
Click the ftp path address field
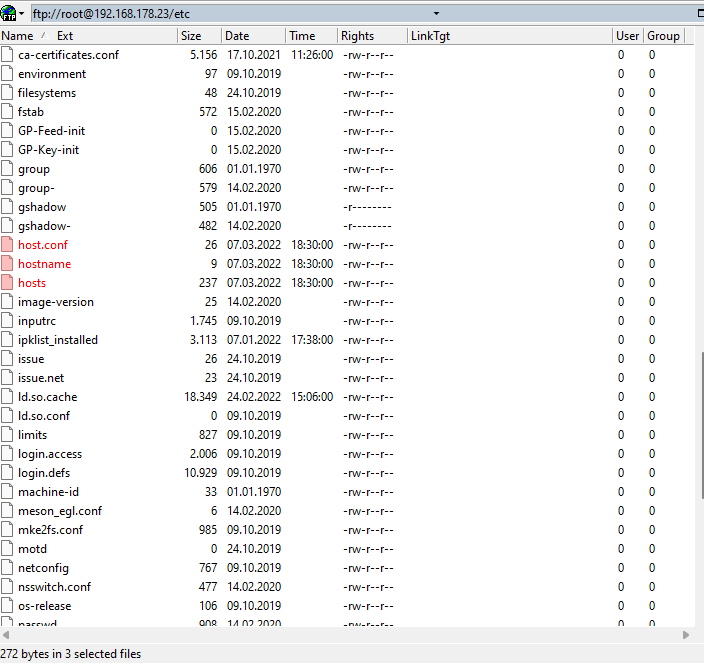point(230,14)
